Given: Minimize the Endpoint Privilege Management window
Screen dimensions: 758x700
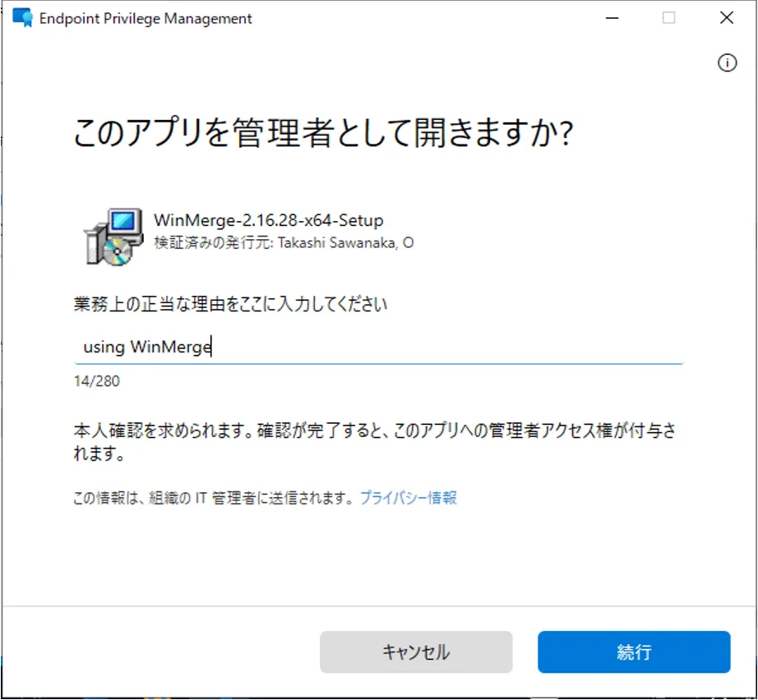Looking at the screenshot, I should (x=612, y=18).
